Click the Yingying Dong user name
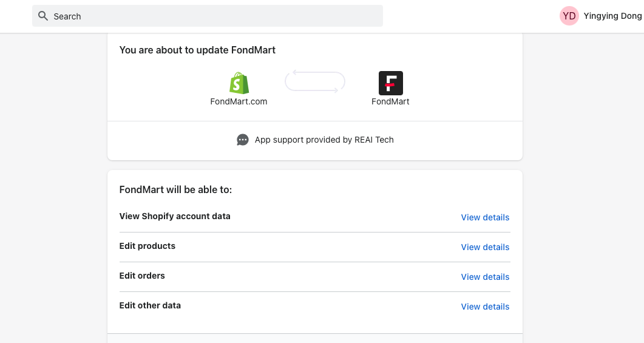This screenshot has width=644, height=343. 612,16
